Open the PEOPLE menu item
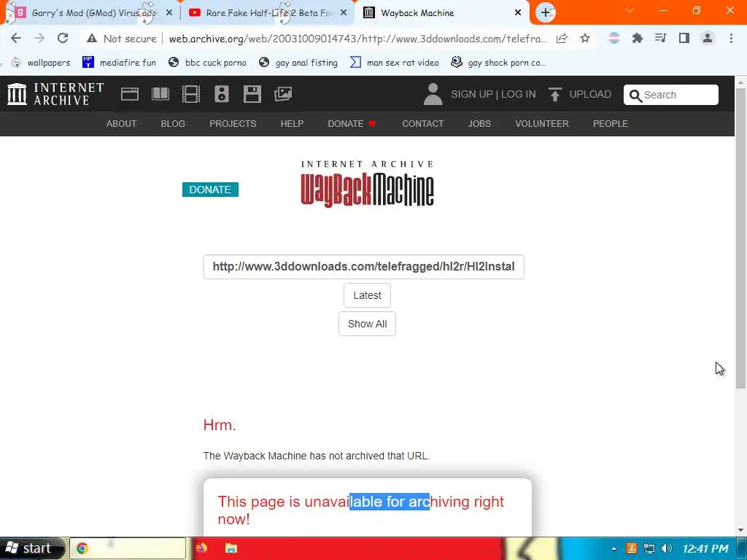The image size is (747, 560). 611,124
